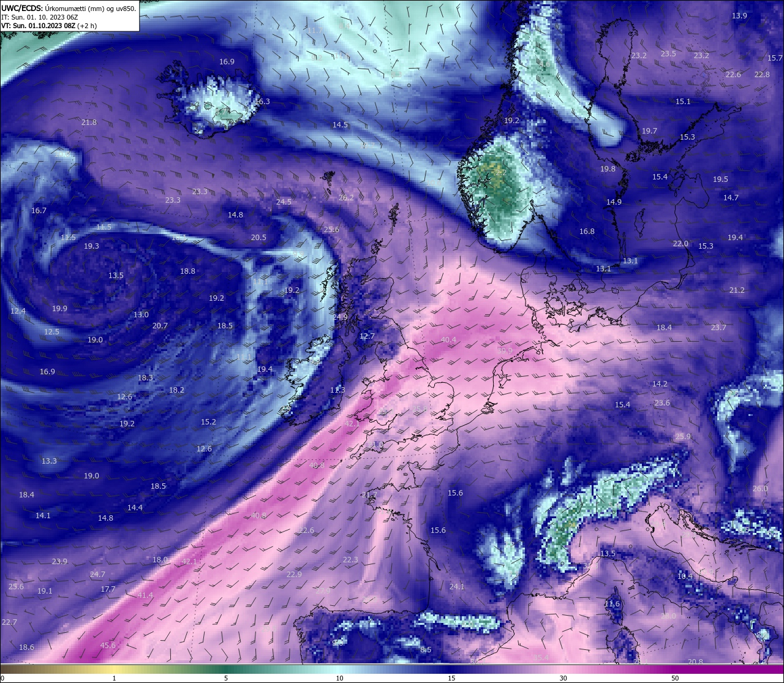784x683 pixels.
Task: Click the 22.8 value label
Action: click(x=762, y=75)
